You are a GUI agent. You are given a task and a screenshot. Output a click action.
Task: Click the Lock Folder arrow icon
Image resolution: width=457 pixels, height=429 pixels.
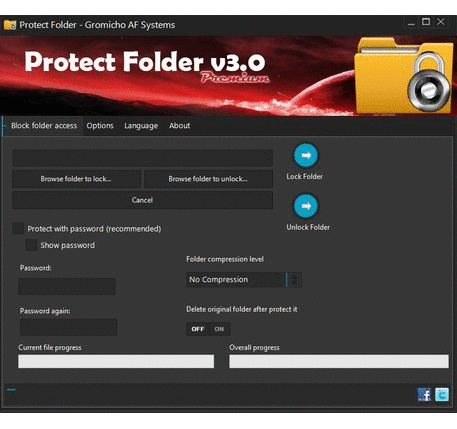(306, 155)
